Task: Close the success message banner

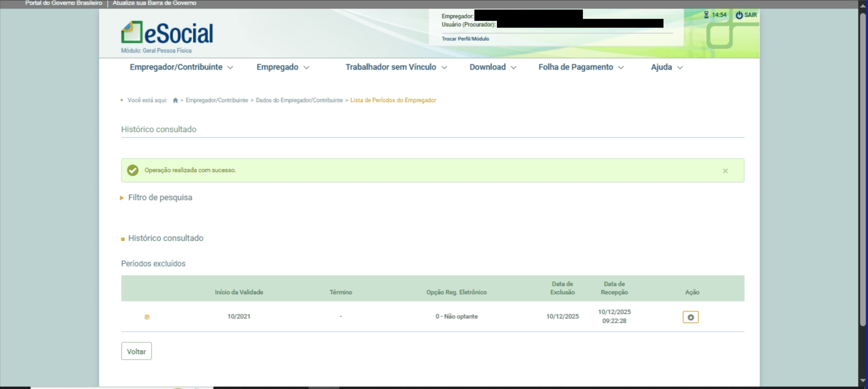Action: 725,171
